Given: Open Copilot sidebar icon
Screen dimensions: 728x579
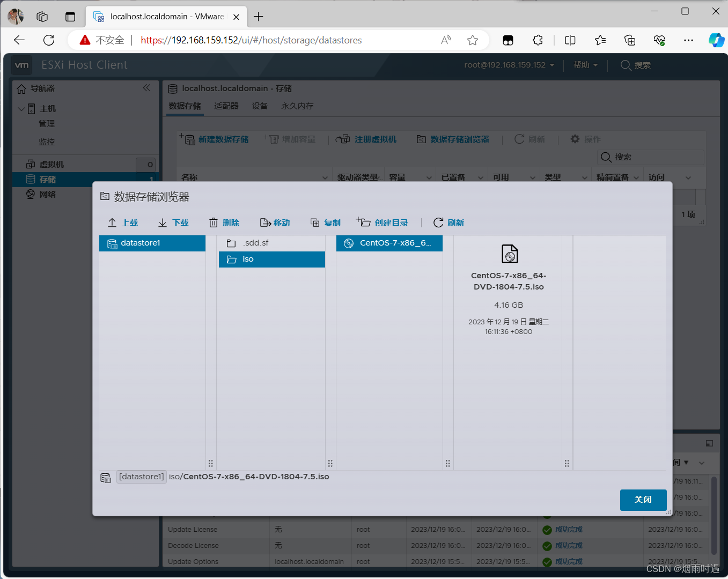Looking at the screenshot, I should (x=716, y=40).
